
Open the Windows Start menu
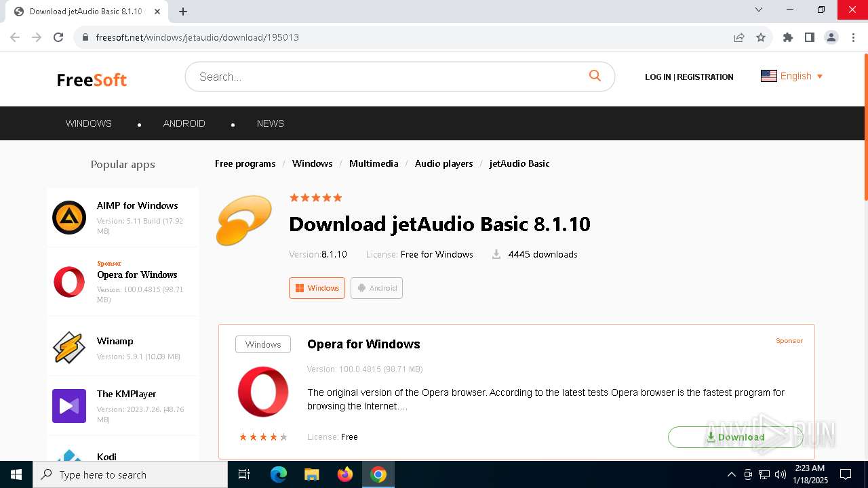16,474
